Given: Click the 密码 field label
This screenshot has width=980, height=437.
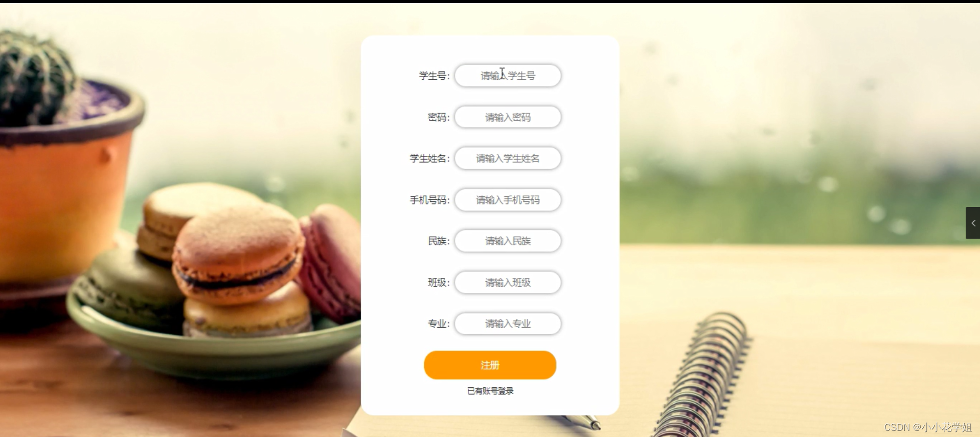Looking at the screenshot, I should [x=439, y=118].
